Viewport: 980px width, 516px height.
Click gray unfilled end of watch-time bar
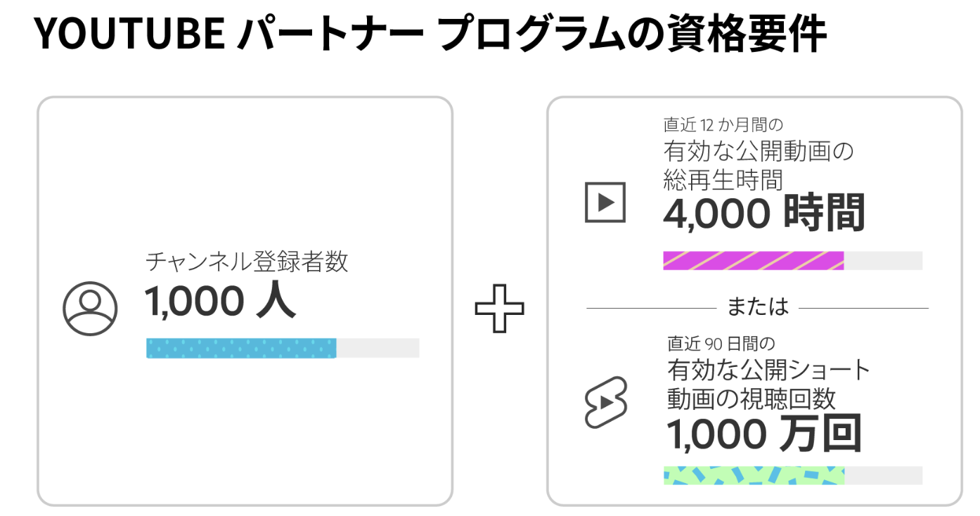(x=883, y=261)
